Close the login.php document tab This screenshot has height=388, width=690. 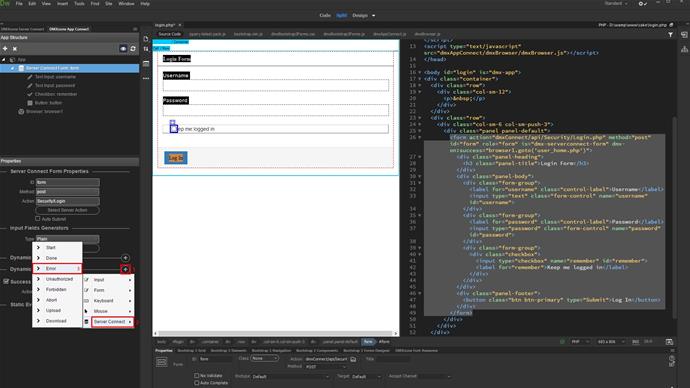click(x=180, y=25)
